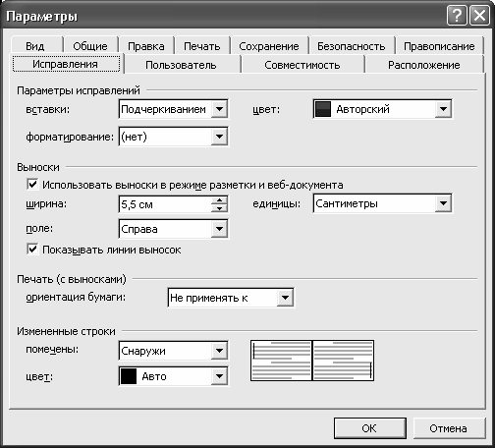Toggle Использовать выноски checkbox
Image resolution: width=495 pixels, height=448 pixels.
pyautogui.click(x=32, y=185)
